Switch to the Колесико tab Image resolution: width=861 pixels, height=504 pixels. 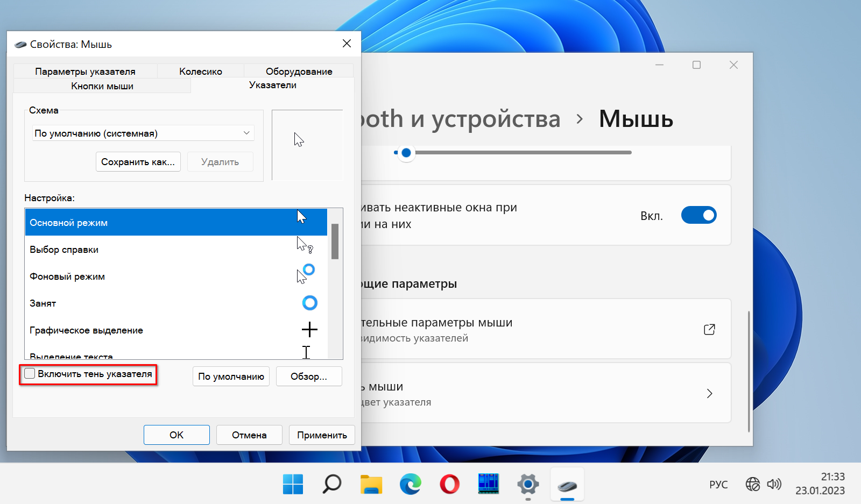200,70
